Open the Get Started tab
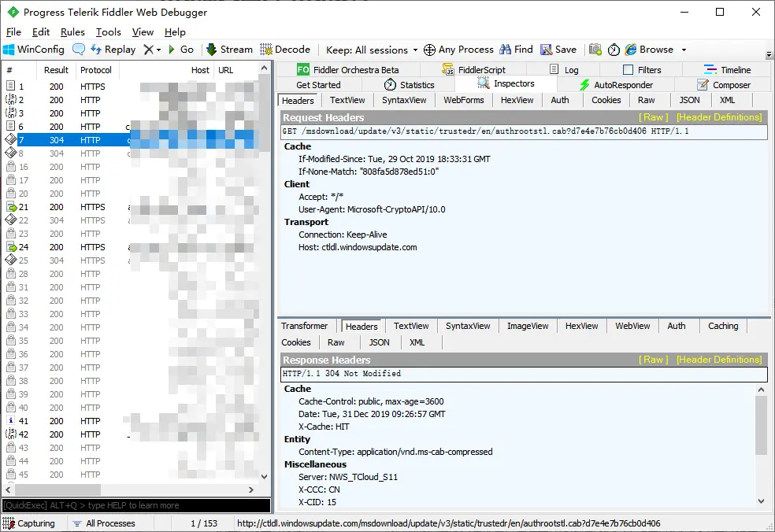Image resolution: width=775 pixels, height=532 pixels. tap(318, 85)
